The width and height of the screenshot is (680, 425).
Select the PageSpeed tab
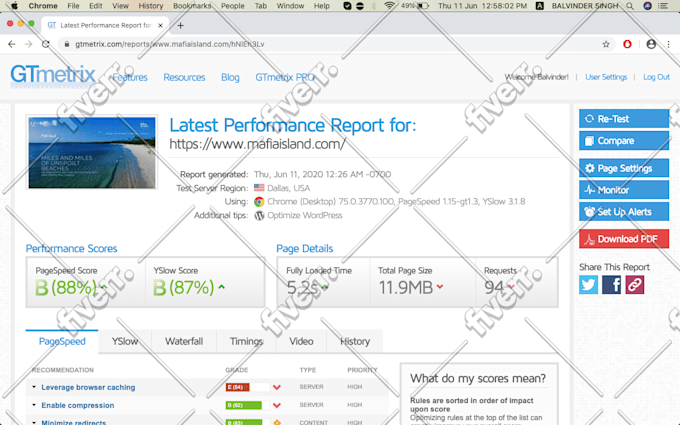[62, 341]
